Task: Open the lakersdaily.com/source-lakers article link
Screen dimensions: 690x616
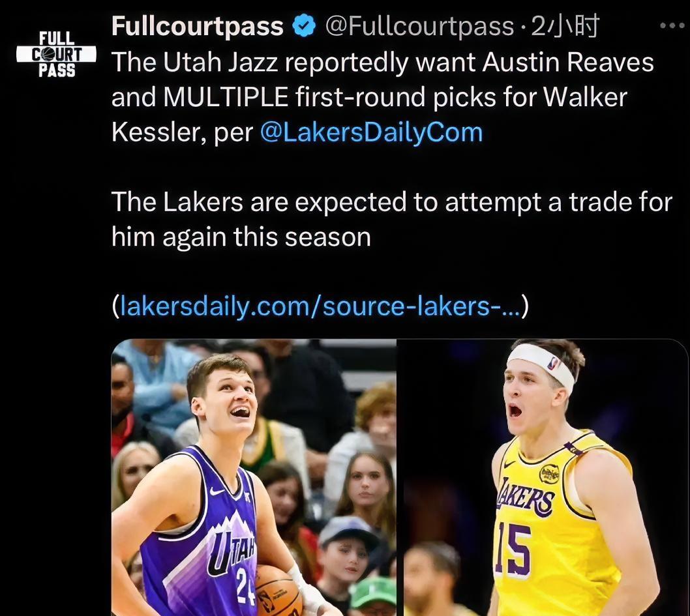Action: 320,306
